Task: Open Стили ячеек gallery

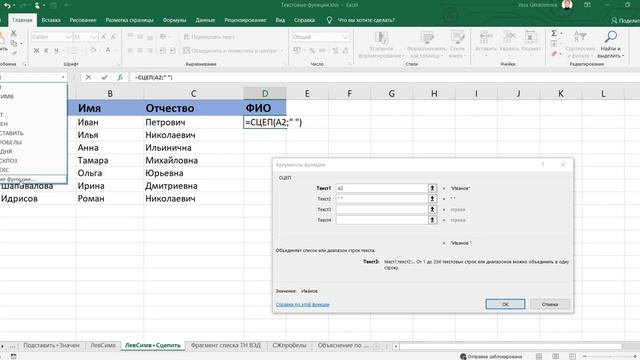Action: tap(457, 45)
